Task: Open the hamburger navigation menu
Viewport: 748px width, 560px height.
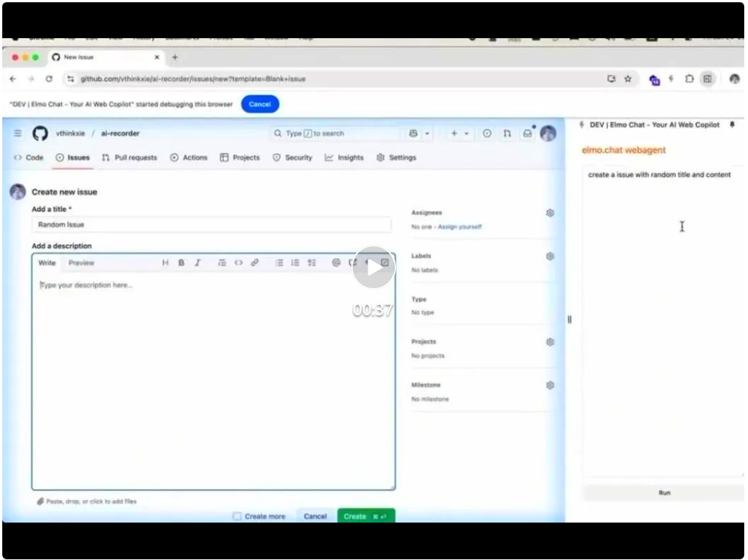Action: (18, 133)
